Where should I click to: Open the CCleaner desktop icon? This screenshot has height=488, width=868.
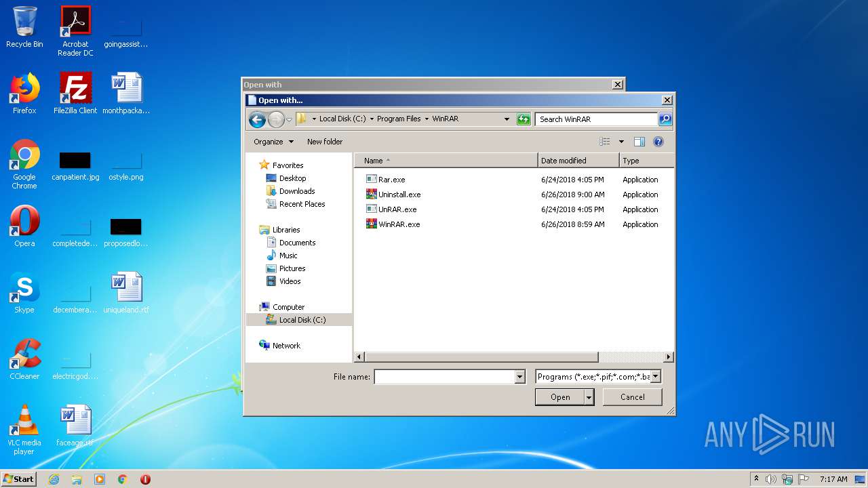[x=24, y=359]
